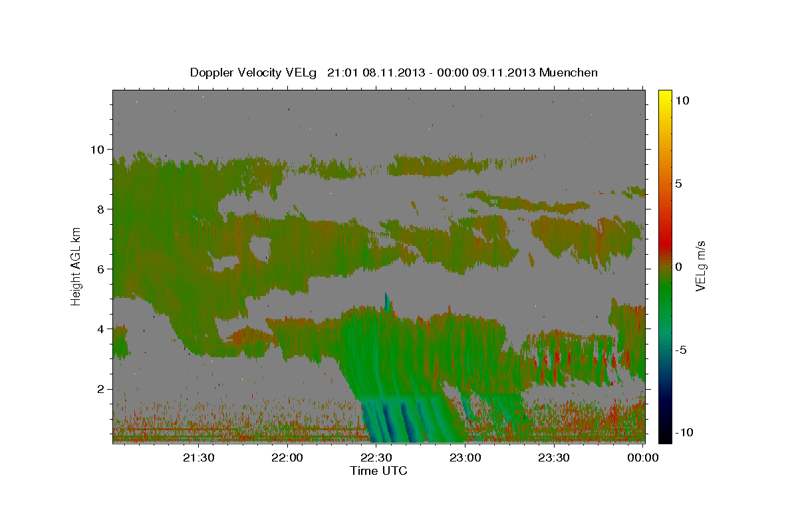Click the height axis label '8'
This screenshot has height=532, width=798.
coord(101,209)
